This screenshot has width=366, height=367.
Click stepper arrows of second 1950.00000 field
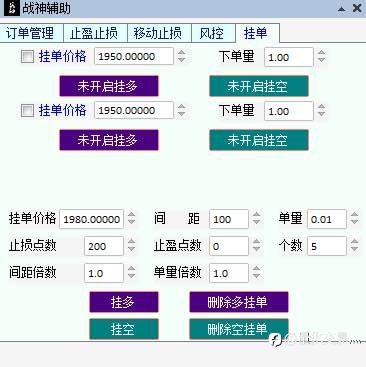[181, 110]
